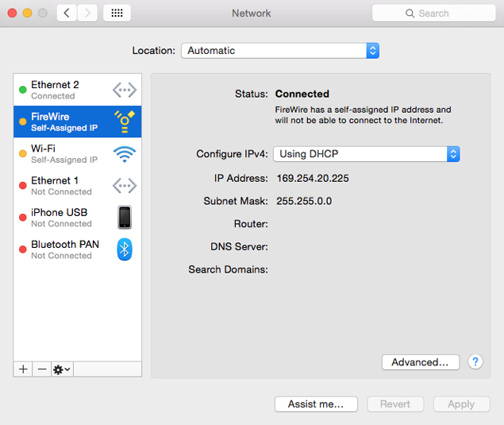Select Ethernet 2 service in the list

point(77,90)
